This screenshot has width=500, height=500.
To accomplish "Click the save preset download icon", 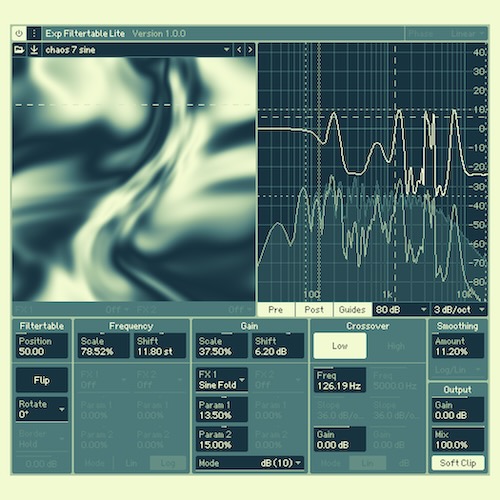I will click(34, 50).
